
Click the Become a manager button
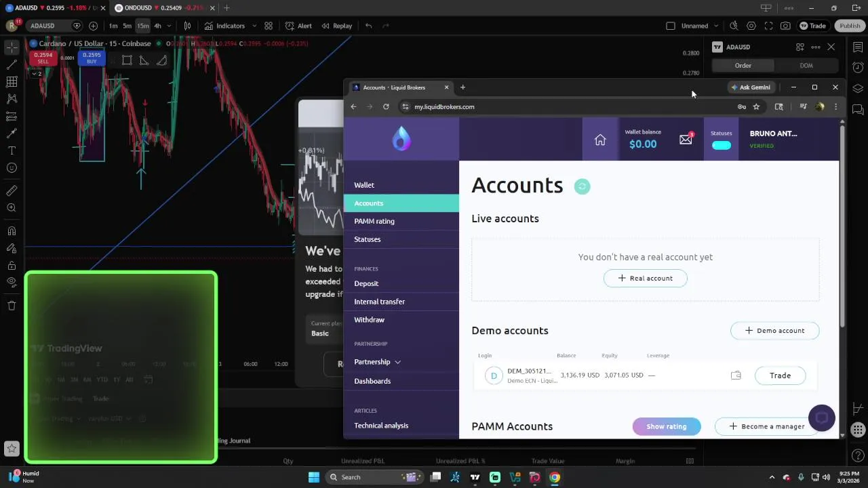pyautogui.click(x=767, y=426)
